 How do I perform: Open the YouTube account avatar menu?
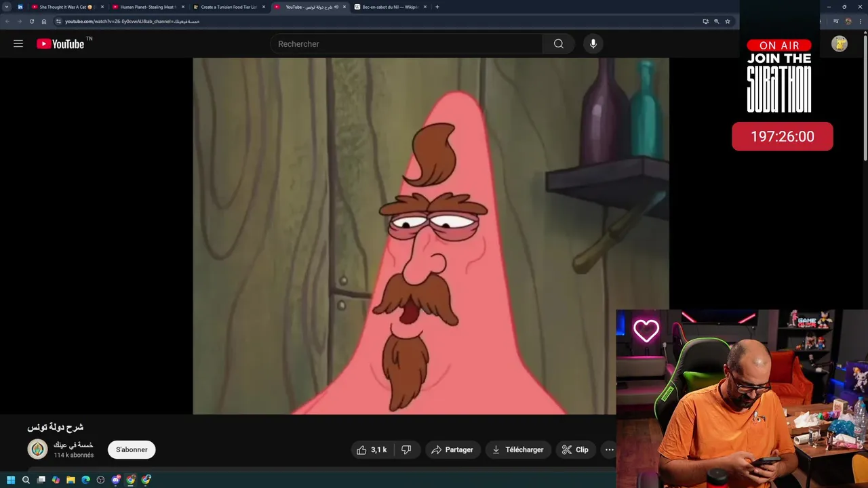[x=840, y=44]
